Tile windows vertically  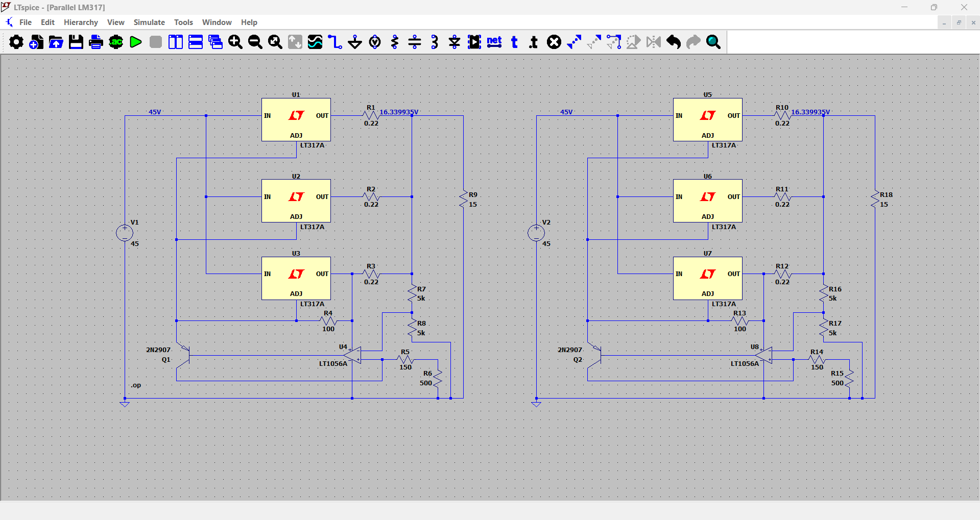click(x=176, y=42)
